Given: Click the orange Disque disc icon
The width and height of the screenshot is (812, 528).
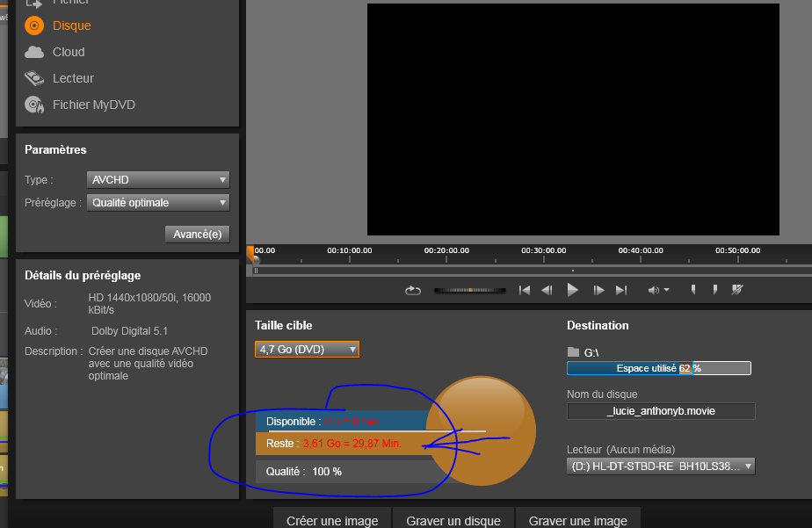Looking at the screenshot, I should [x=34, y=25].
